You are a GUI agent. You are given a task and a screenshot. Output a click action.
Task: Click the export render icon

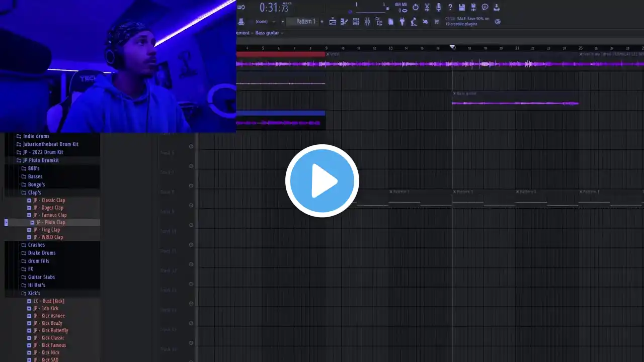click(x=473, y=7)
